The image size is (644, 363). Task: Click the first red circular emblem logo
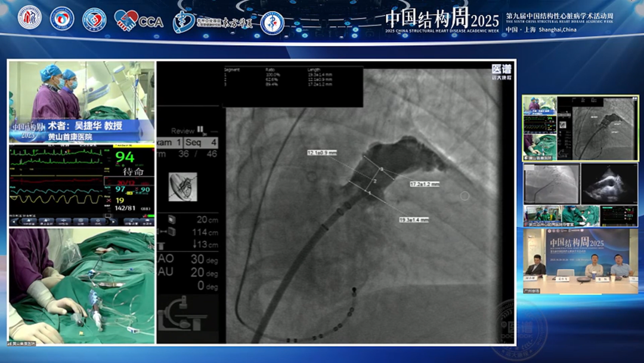tap(30, 19)
